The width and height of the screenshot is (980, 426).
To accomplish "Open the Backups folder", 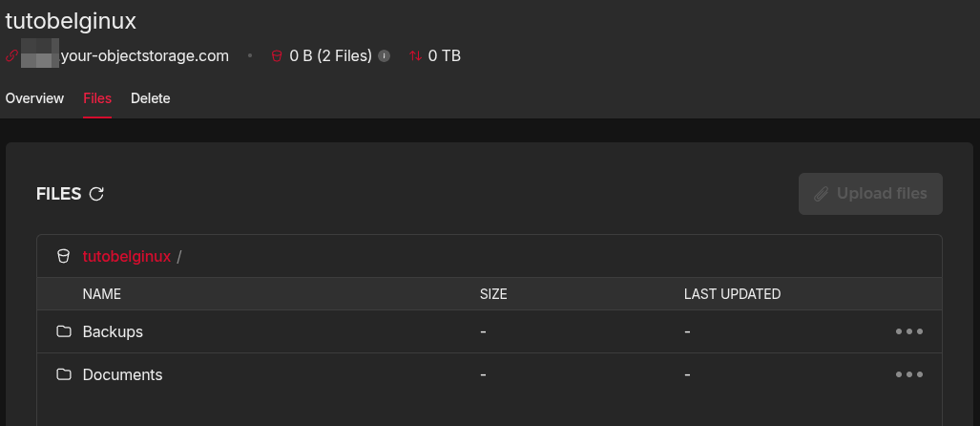I will point(114,331).
